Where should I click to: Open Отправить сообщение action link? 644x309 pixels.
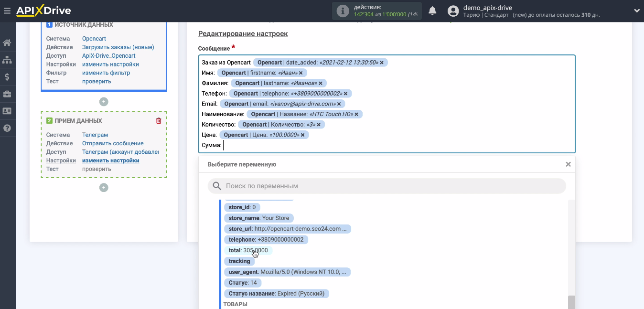[x=113, y=143]
